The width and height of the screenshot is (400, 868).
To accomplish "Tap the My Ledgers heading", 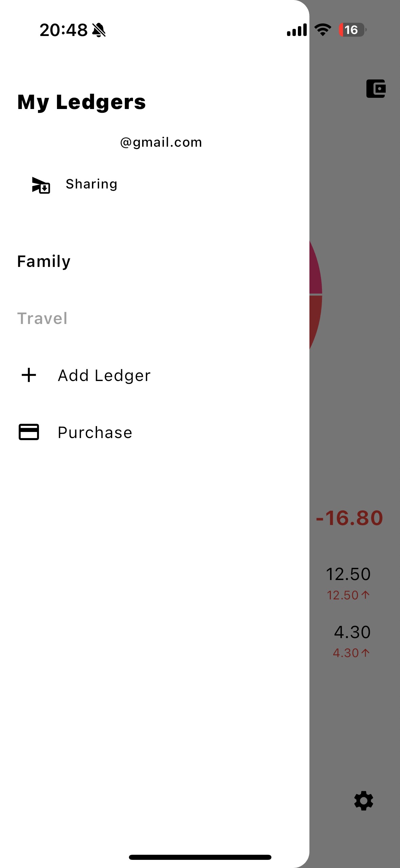I will (81, 102).
